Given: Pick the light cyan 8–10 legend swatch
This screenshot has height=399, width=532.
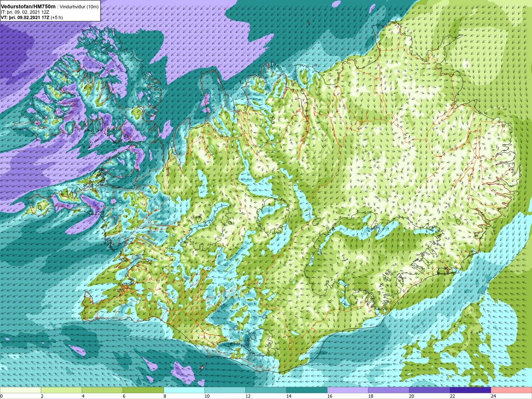Looking at the screenshot, I should [x=184, y=390].
